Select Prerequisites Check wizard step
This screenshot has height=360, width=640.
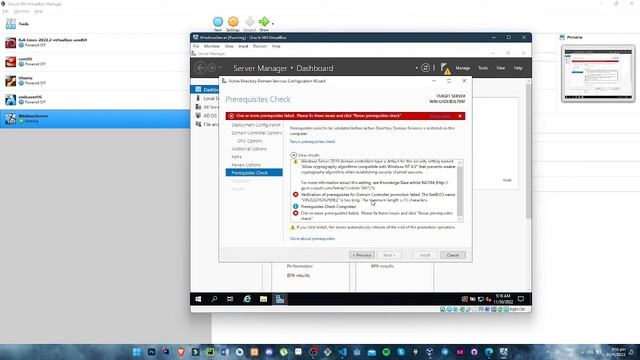pos(254,173)
